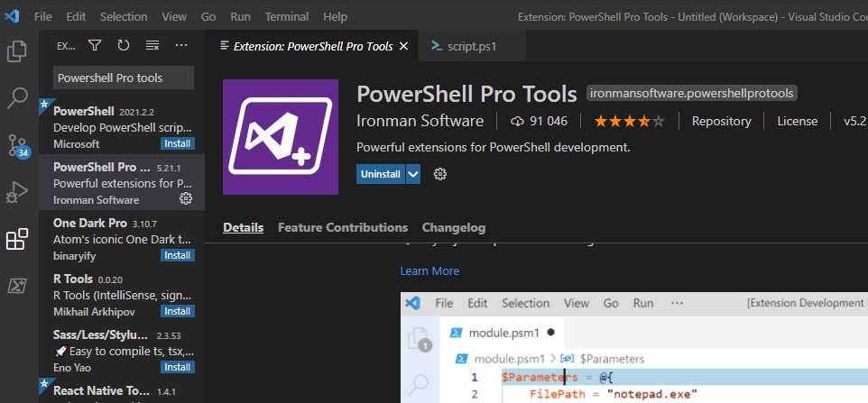Click the VS Code logo icon
The height and width of the screenshot is (403, 868).
click(x=12, y=16)
